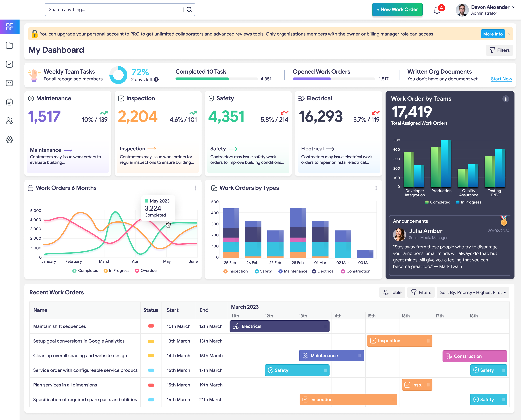The image size is (521, 420).
Task: Toggle the Inspection series in Types legend
Action: [236, 271]
